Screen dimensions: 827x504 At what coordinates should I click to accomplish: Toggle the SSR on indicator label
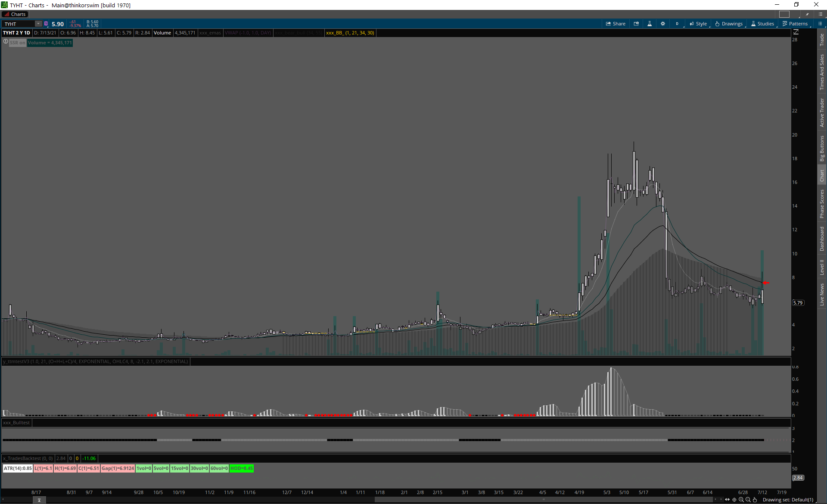point(18,43)
